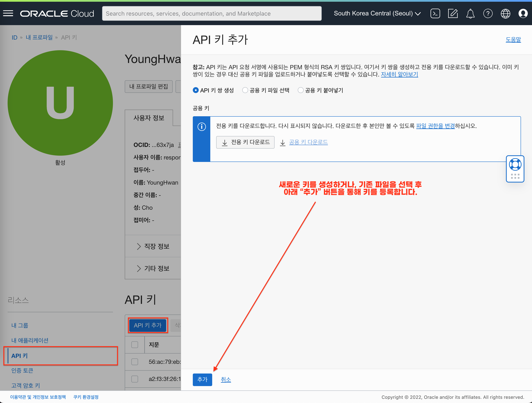
Task: Click 내 프로파일 편집 button
Action: pos(149,86)
